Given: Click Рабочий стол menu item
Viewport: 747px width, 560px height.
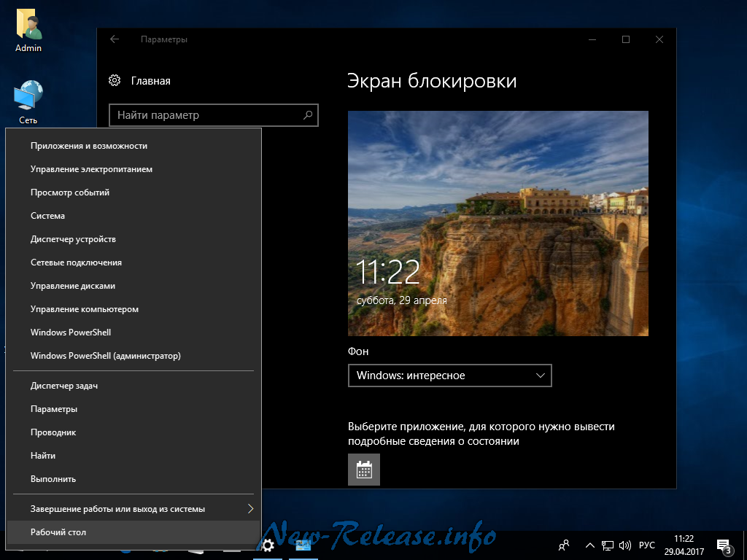Looking at the screenshot, I should pos(133,532).
